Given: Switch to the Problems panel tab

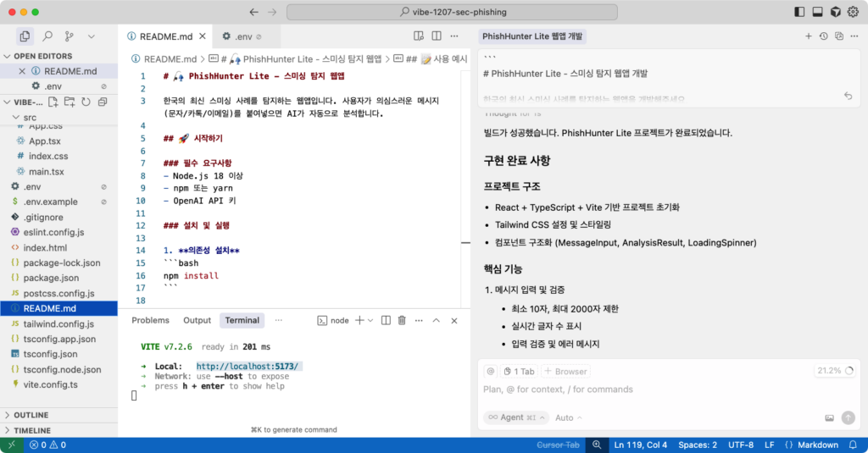Looking at the screenshot, I should 150,321.
